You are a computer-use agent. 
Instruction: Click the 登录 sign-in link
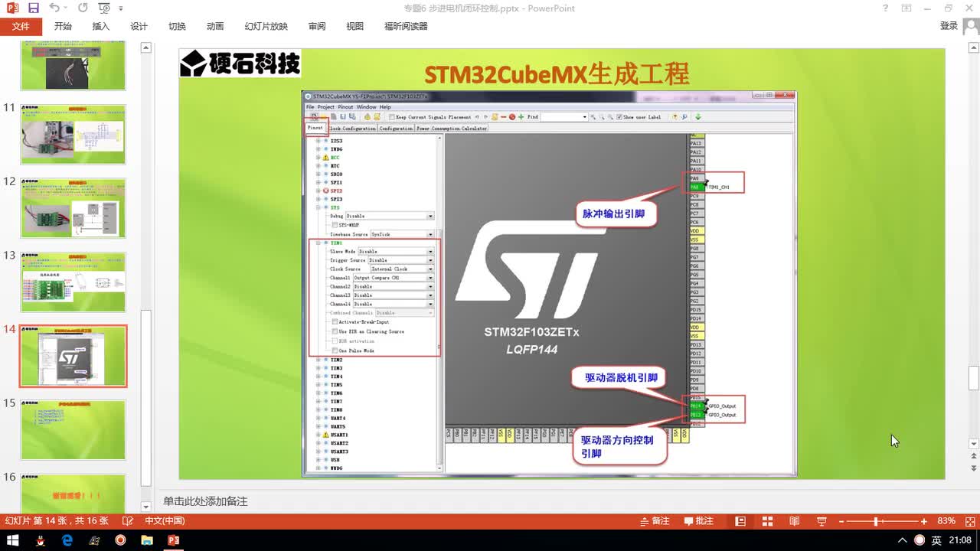pos(949,26)
